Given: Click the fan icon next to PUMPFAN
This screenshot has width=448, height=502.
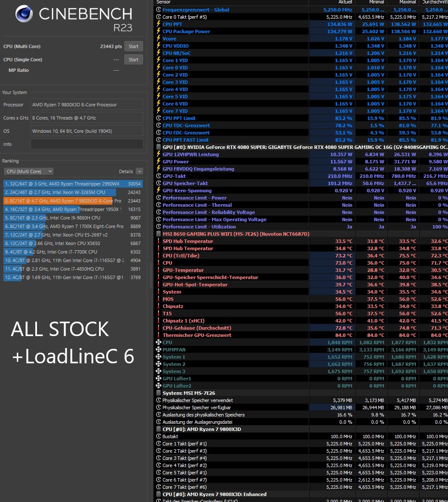Looking at the screenshot, I should coord(159,350).
